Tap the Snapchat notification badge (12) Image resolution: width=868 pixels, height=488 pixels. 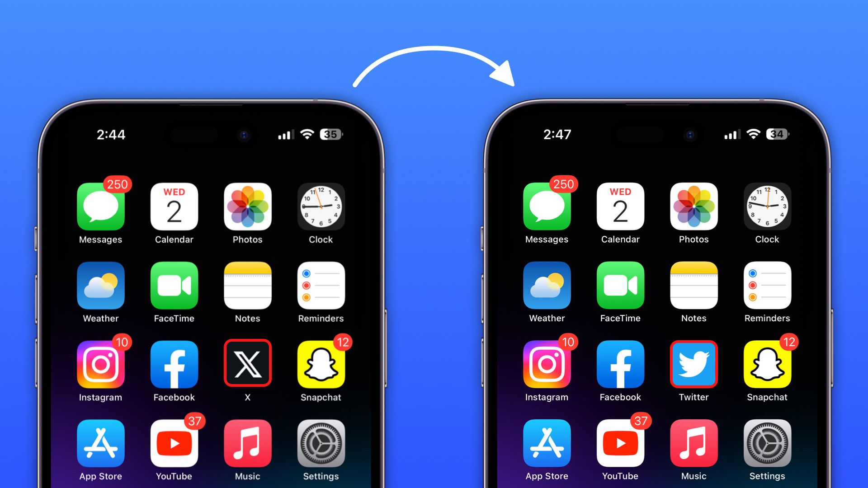[x=344, y=340]
